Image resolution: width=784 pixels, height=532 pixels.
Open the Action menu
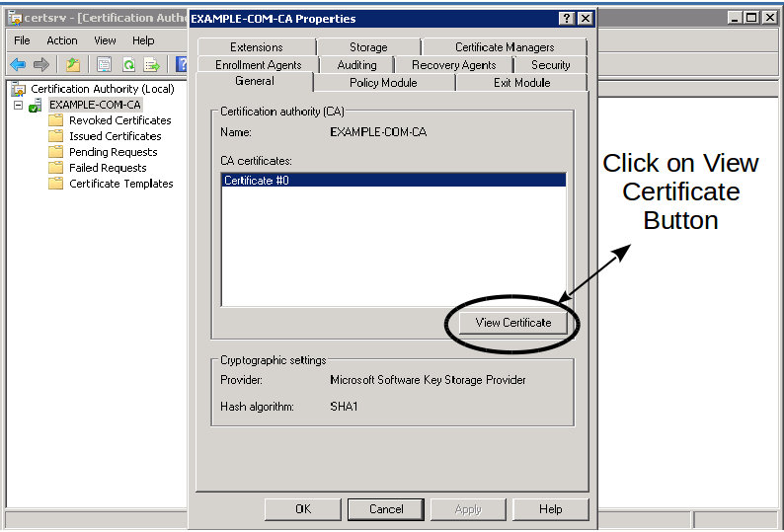pyautogui.click(x=61, y=40)
